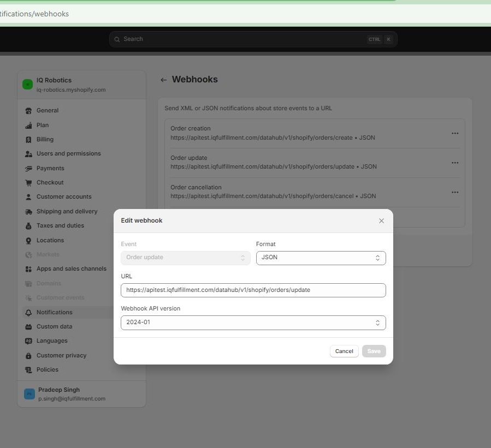
Task: Click the Checkout shopping cart icon
Action: click(28, 182)
